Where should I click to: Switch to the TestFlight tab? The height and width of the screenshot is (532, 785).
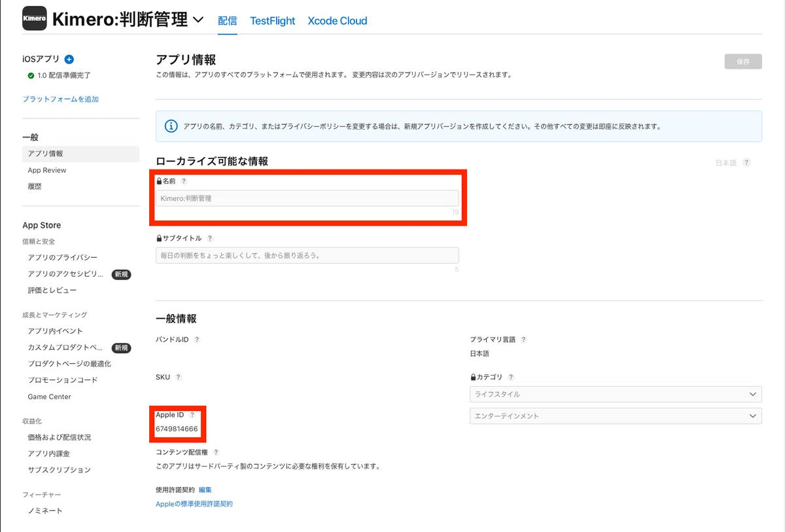pos(273,21)
